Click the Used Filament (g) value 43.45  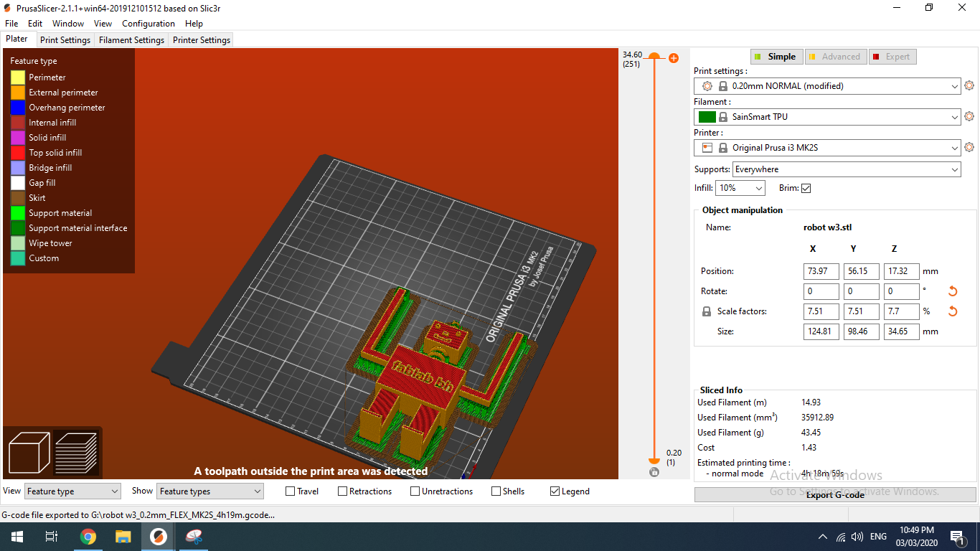[811, 433]
